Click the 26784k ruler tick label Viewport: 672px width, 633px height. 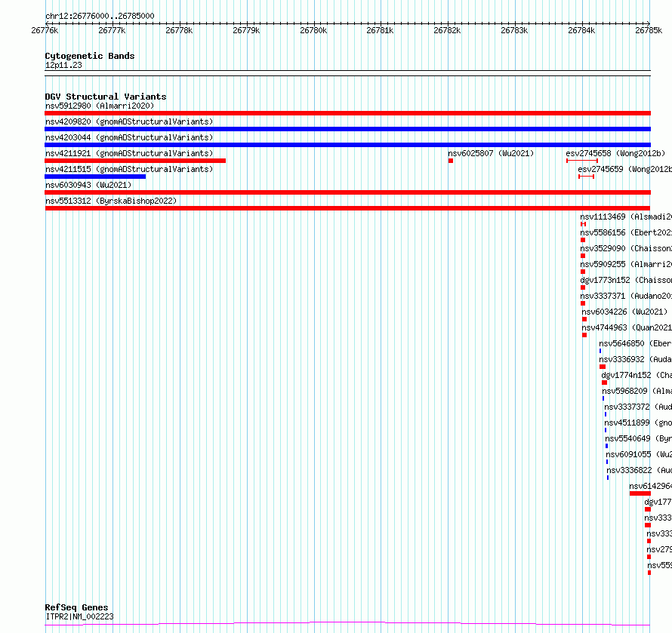tap(581, 30)
